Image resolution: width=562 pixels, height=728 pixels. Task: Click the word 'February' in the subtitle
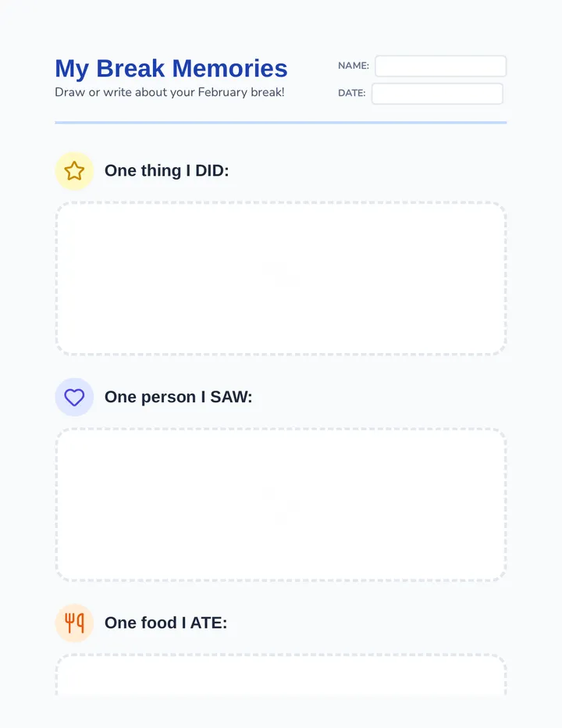pos(222,92)
